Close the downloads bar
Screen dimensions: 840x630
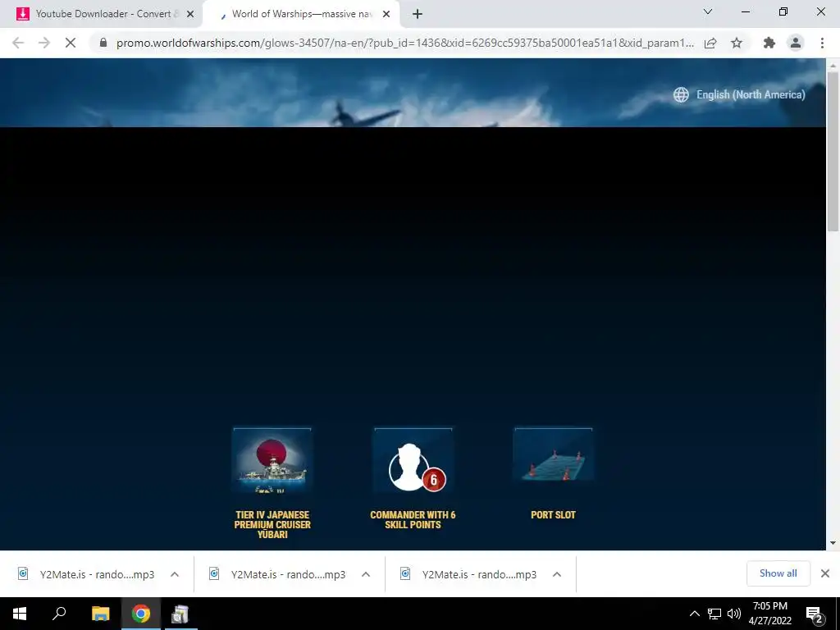tap(825, 573)
